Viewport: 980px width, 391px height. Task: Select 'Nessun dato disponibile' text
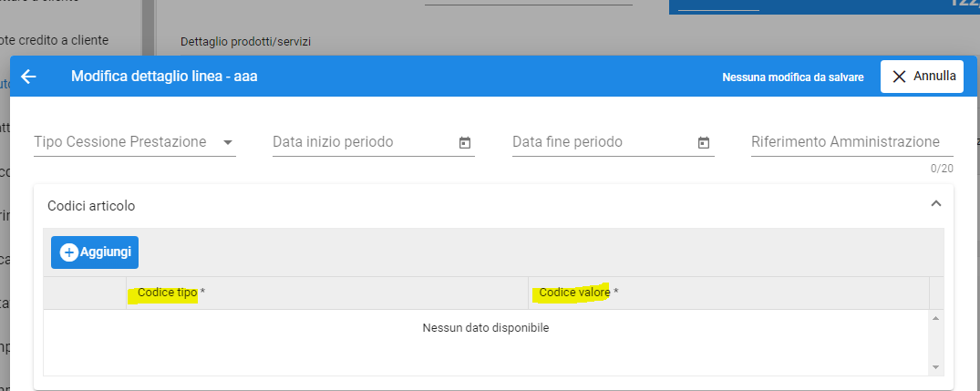(x=486, y=327)
